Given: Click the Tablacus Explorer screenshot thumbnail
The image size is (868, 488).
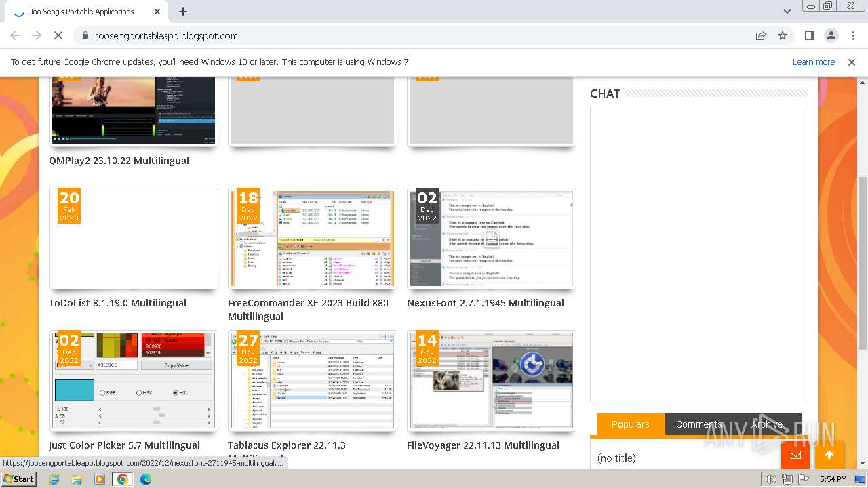Looking at the screenshot, I should pyautogui.click(x=313, y=381).
